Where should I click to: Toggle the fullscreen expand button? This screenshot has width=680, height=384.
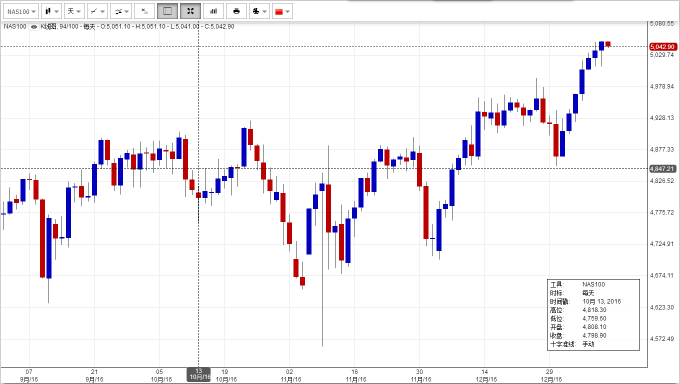(x=190, y=11)
